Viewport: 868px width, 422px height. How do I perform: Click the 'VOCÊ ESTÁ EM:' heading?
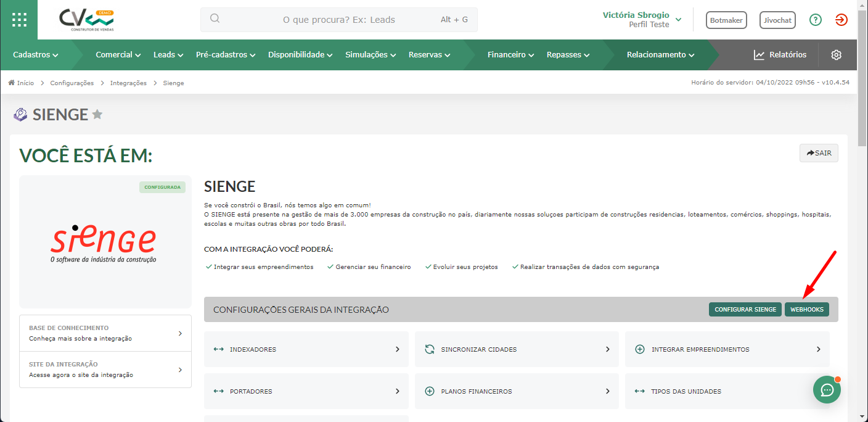tap(86, 156)
